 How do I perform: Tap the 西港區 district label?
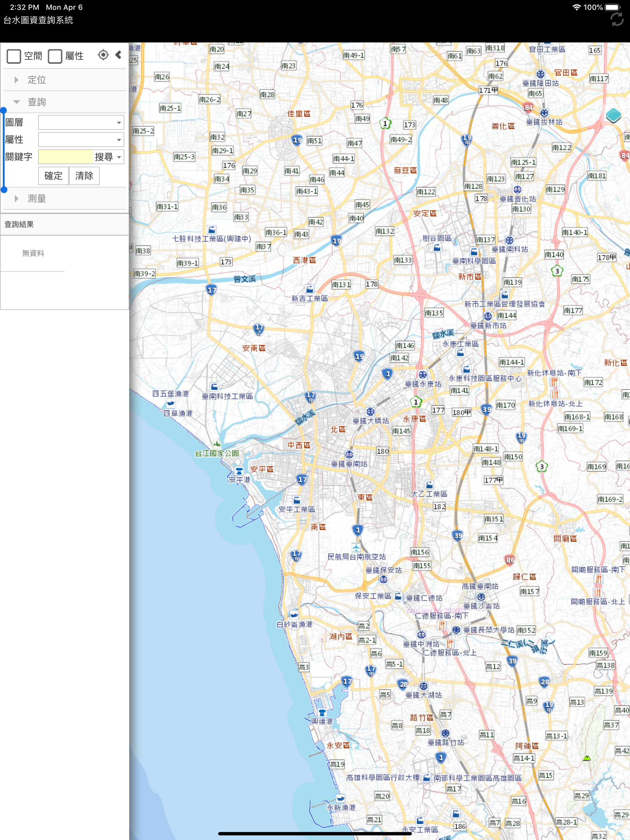[304, 260]
